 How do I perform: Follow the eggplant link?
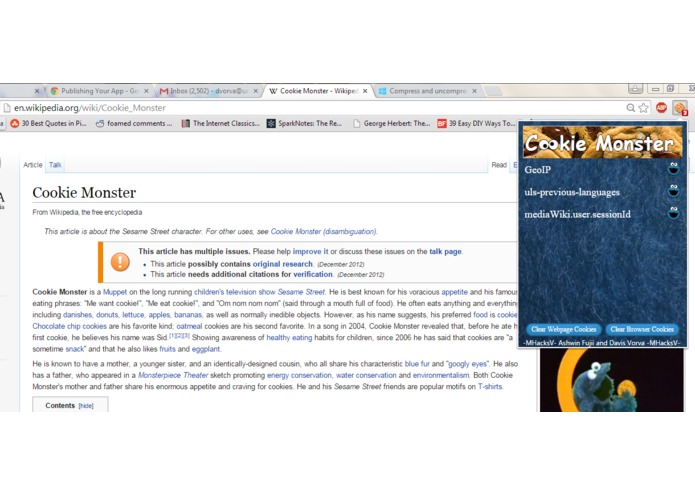tap(206, 349)
